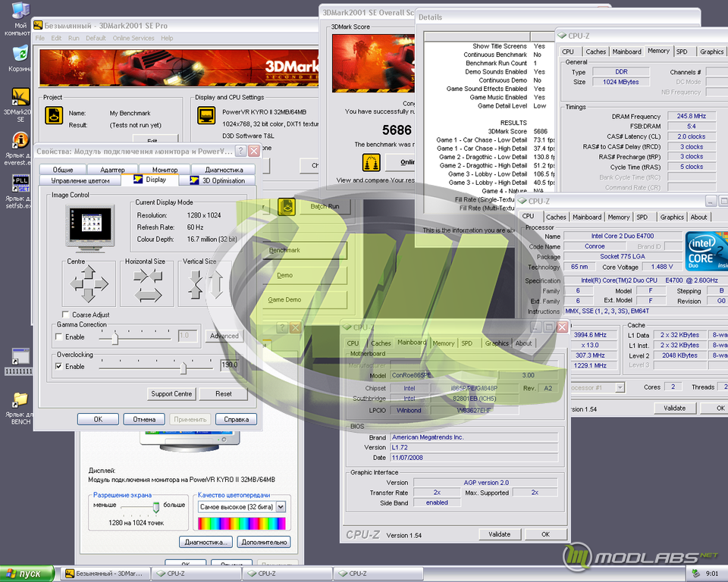Open the Default menu in 3DMark2001

96,38
